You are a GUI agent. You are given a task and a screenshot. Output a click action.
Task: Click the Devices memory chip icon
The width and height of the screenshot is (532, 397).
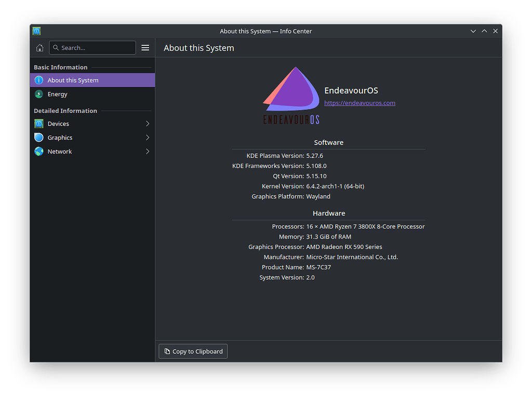pyautogui.click(x=40, y=124)
